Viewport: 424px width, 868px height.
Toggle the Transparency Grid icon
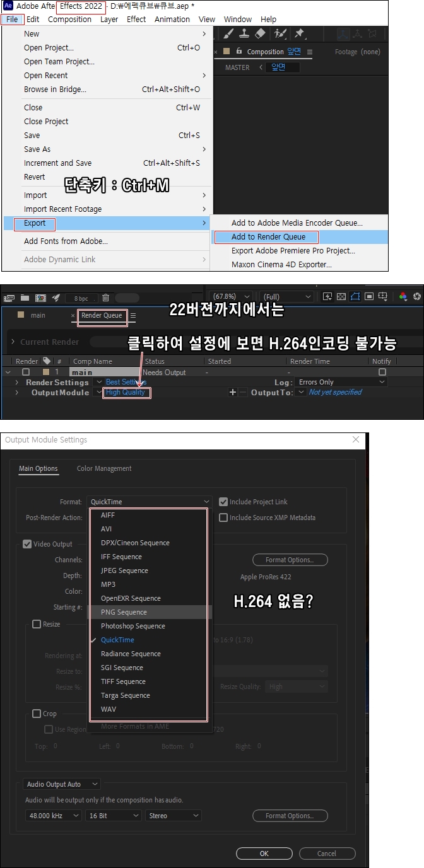point(341,296)
